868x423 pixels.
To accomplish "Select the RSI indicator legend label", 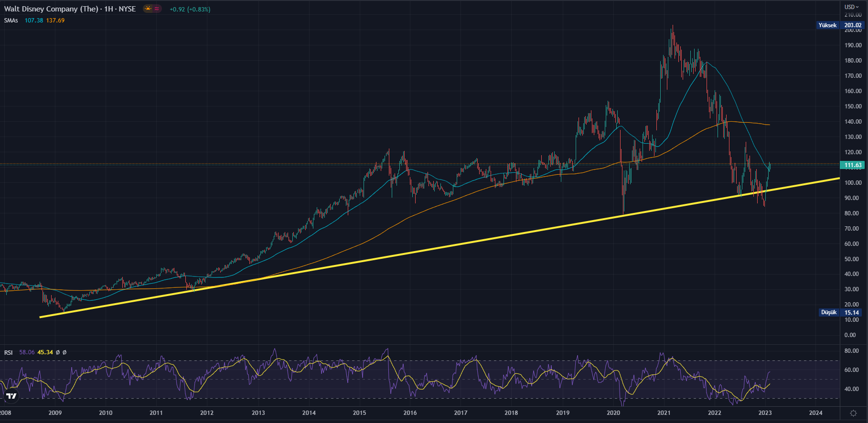I will click(x=9, y=352).
